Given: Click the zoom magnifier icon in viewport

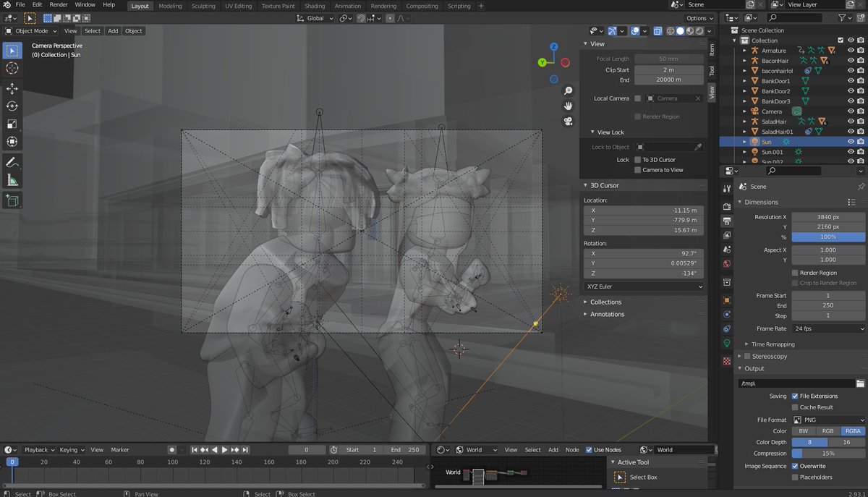Looking at the screenshot, I should pyautogui.click(x=569, y=90).
